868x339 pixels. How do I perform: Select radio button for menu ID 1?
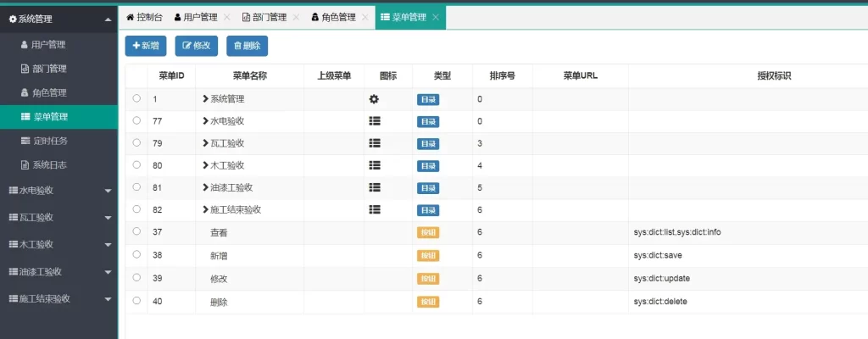[136, 98]
